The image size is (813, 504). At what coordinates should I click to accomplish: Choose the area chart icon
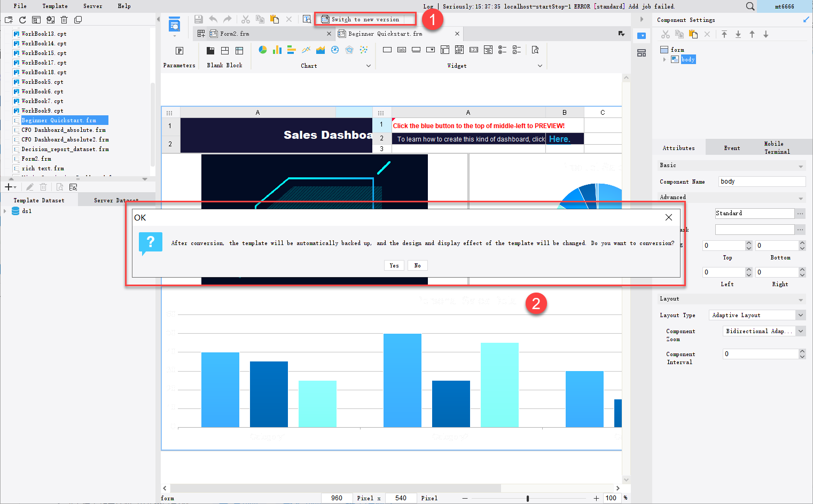point(320,50)
